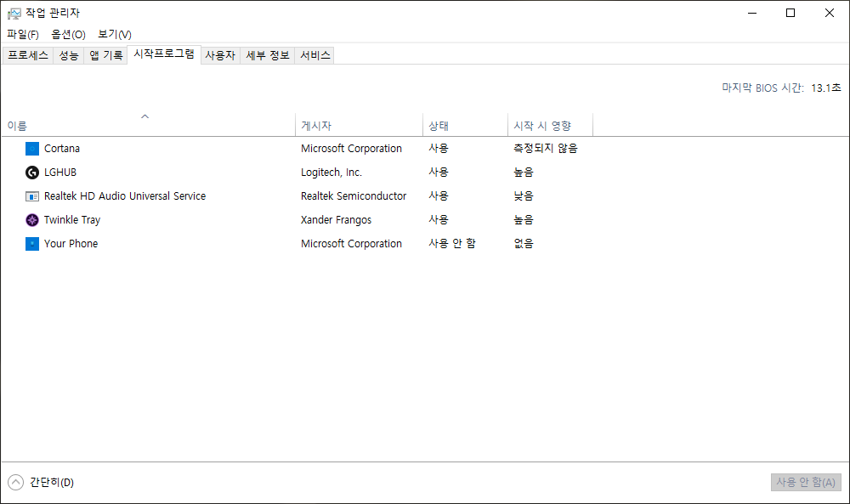
Task: Click the Realtek HD Audio service icon
Action: 32,196
